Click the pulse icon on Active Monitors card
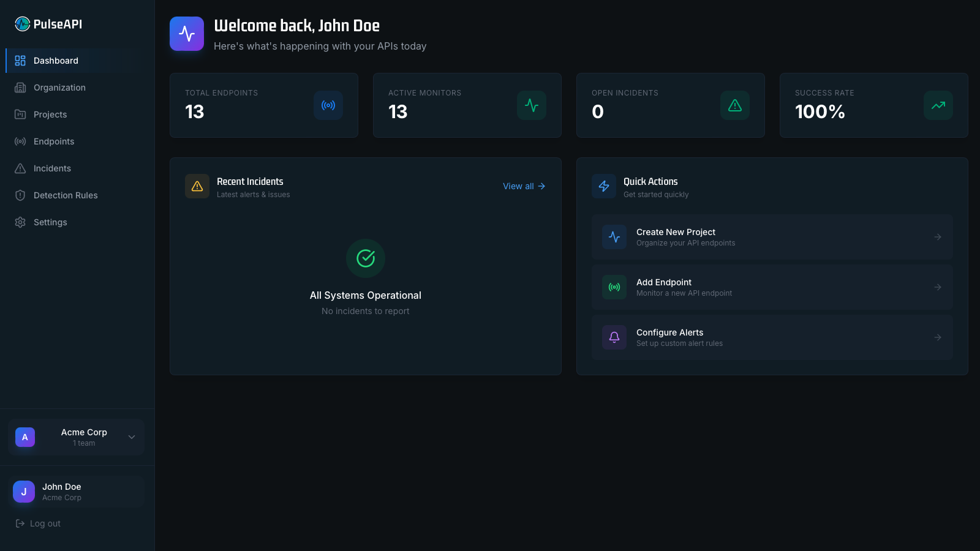Viewport: 980px width, 551px height. 532,105
